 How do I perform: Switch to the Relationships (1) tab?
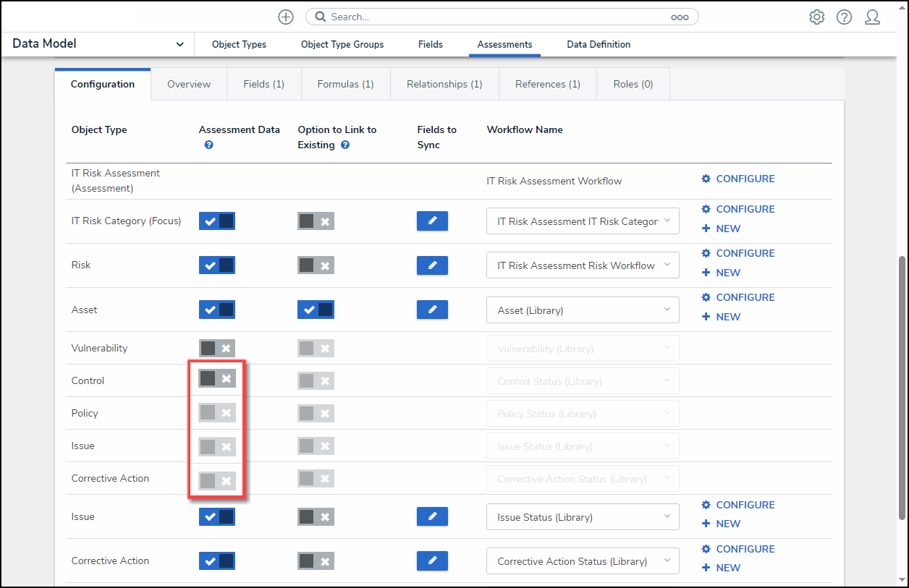(444, 85)
